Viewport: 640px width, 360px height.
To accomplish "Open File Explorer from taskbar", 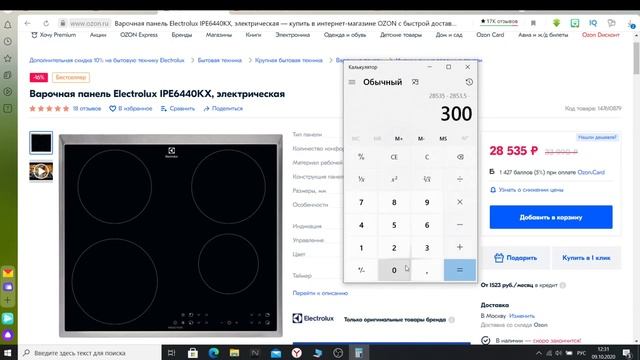I will [x=234, y=353].
